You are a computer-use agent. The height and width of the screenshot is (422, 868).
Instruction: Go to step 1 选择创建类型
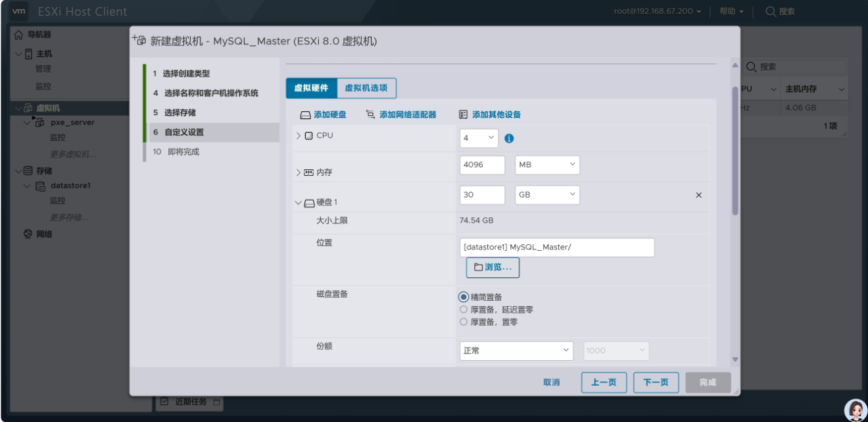(x=181, y=74)
